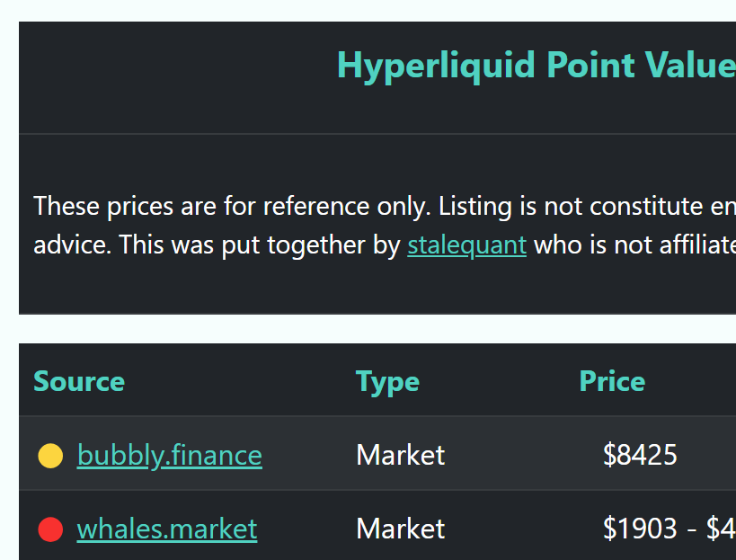Click the "who is not" text after stalequant
The image size is (736, 560).
point(593,244)
